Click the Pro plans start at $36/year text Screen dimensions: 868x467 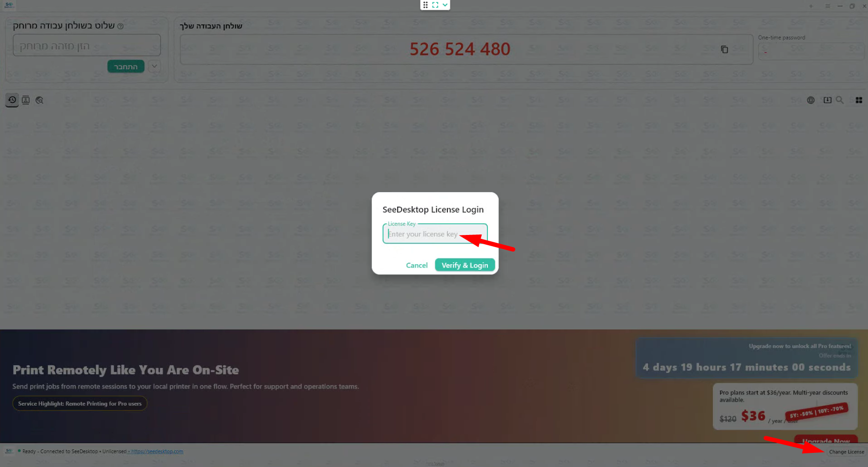pyautogui.click(x=783, y=396)
